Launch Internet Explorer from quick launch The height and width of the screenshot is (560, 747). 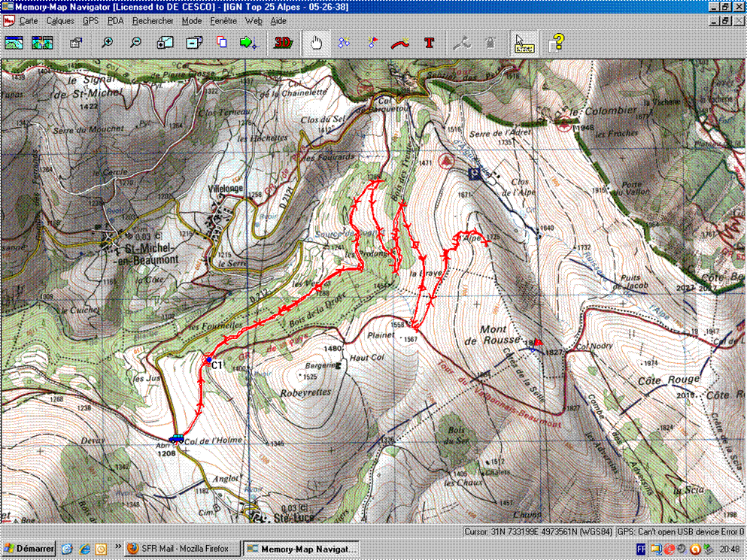84,549
